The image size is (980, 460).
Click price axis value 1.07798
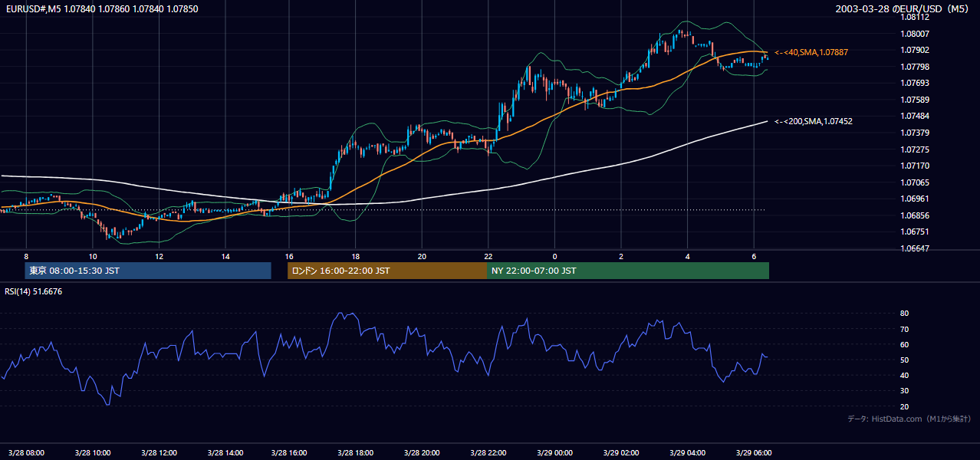tap(915, 67)
